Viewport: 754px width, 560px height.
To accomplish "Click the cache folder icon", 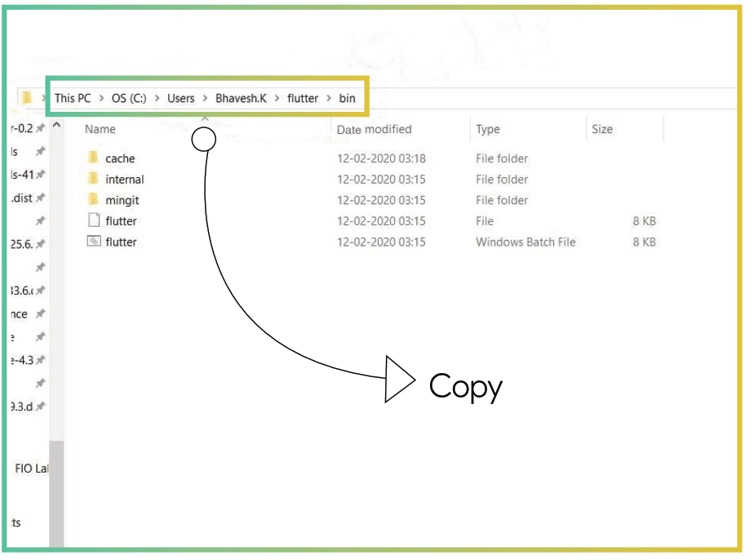I will 93,158.
